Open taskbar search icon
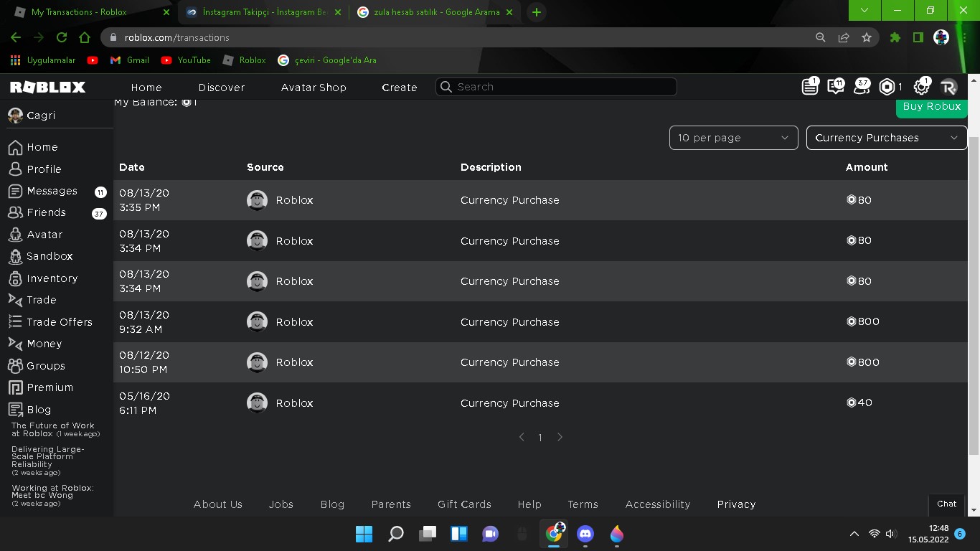980x551 pixels. [x=396, y=534]
